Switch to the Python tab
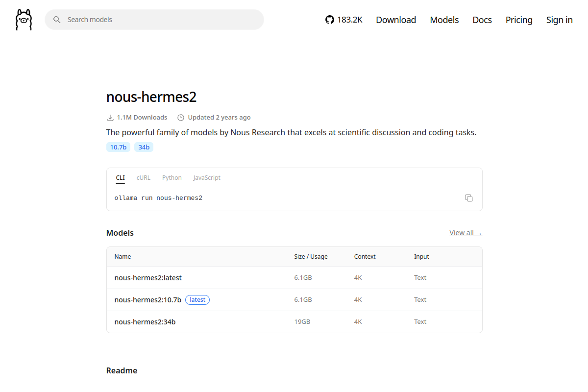 [172, 178]
